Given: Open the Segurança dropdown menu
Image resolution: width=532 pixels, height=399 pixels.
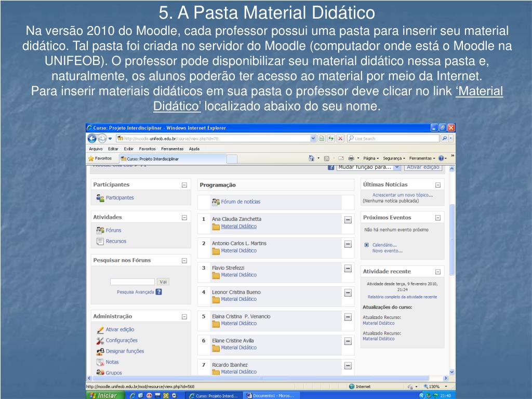Looking at the screenshot, I should (394, 158).
